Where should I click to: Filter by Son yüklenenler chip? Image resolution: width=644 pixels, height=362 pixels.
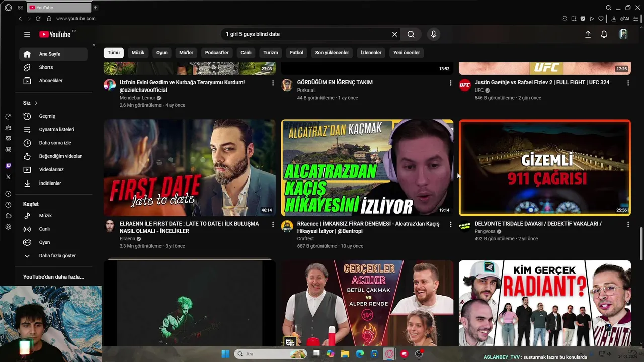coord(332,53)
